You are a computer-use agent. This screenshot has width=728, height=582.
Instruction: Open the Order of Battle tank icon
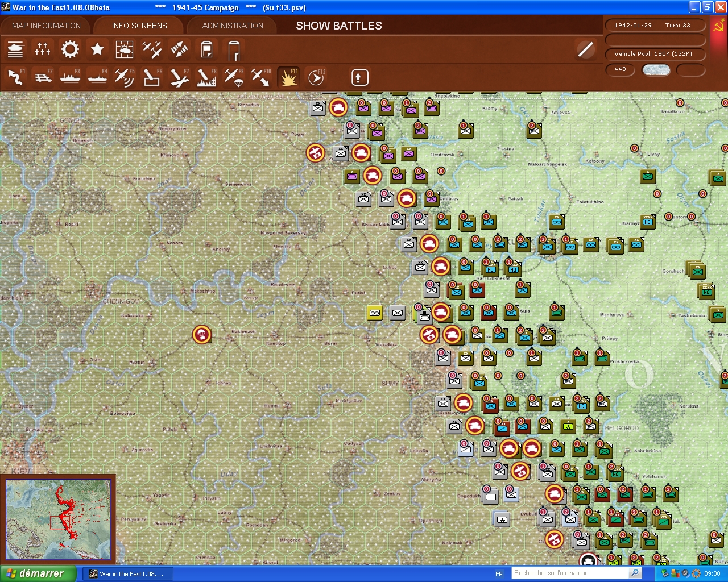[x=15, y=49]
